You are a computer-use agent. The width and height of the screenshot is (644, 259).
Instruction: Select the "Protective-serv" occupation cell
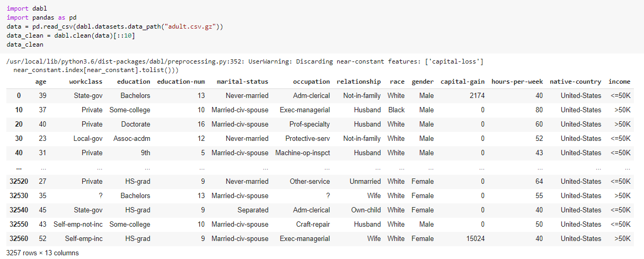click(x=307, y=139)
